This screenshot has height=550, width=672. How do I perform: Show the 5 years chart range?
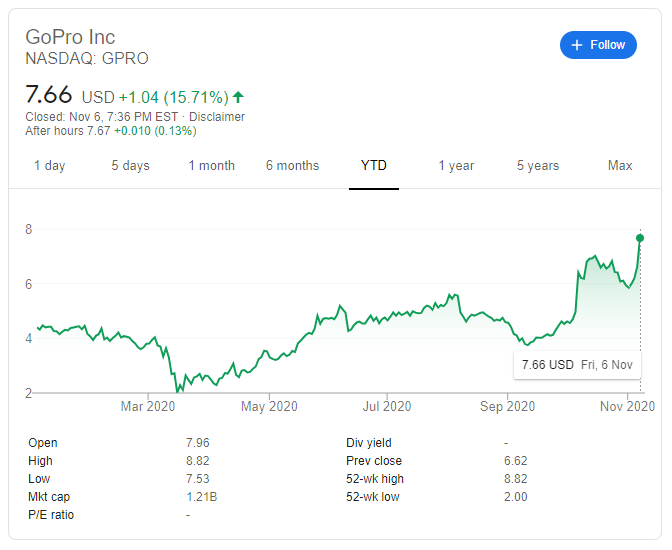pyautogui.click(x=538, y=166)
